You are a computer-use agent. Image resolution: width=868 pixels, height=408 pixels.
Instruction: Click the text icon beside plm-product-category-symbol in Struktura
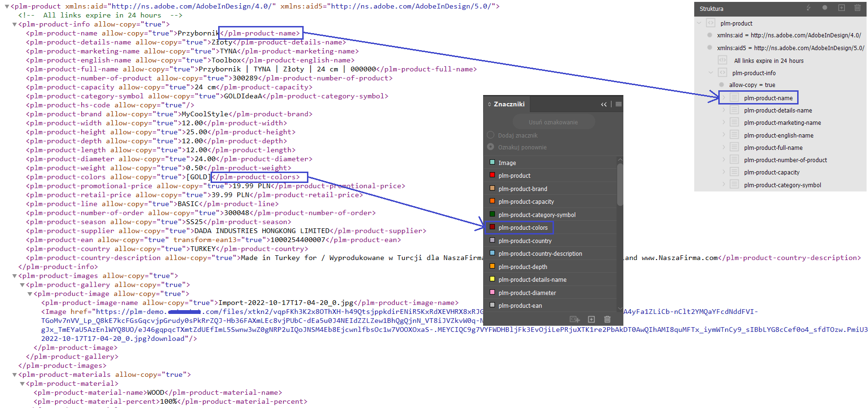(734, 184)
